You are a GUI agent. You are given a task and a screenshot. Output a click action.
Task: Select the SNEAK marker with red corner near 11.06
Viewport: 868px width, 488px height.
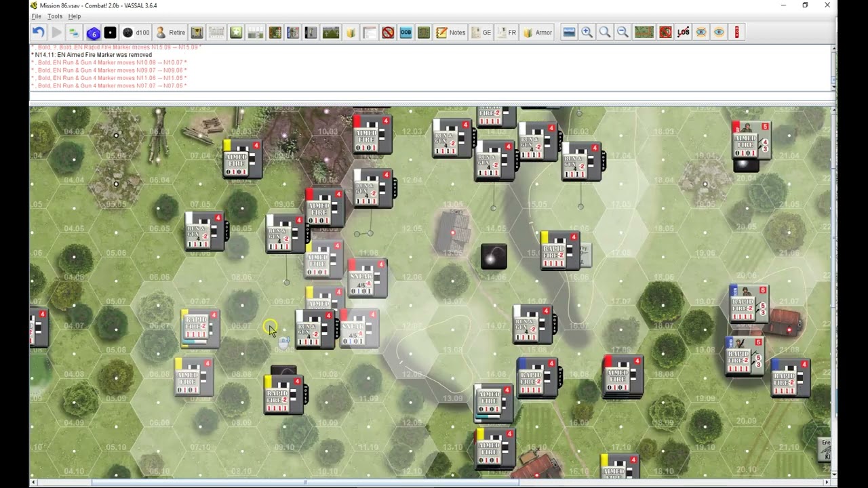click(368, 278)
